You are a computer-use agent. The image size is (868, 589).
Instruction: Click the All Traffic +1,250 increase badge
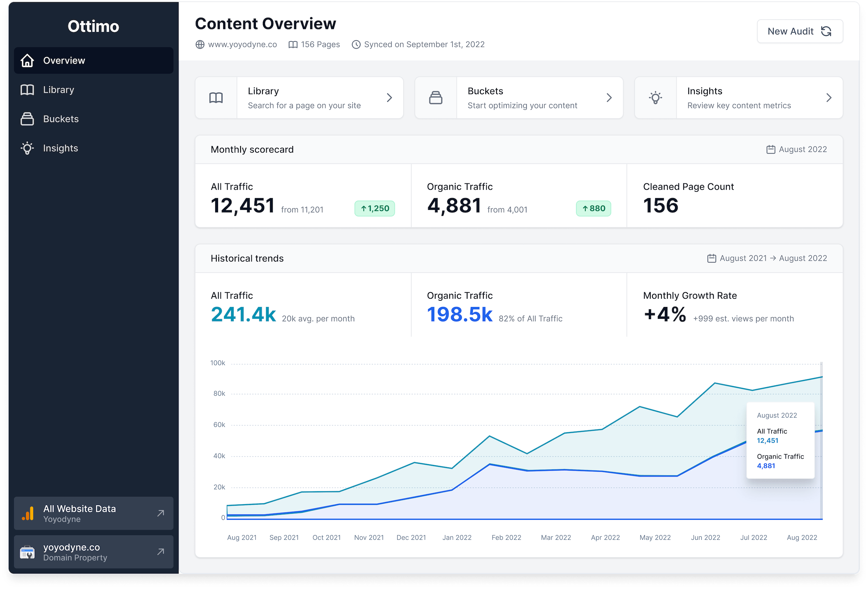(x=375, y=208)
